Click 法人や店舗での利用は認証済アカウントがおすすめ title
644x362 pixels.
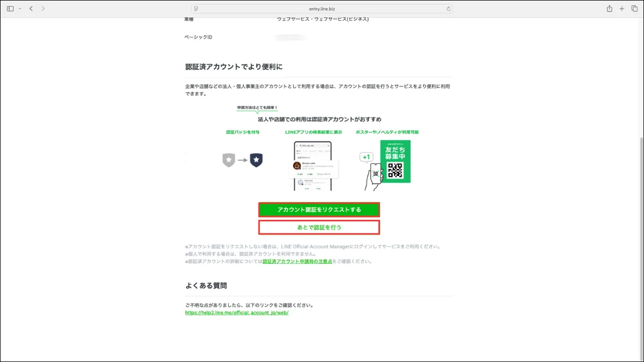[x=319, y=119]
